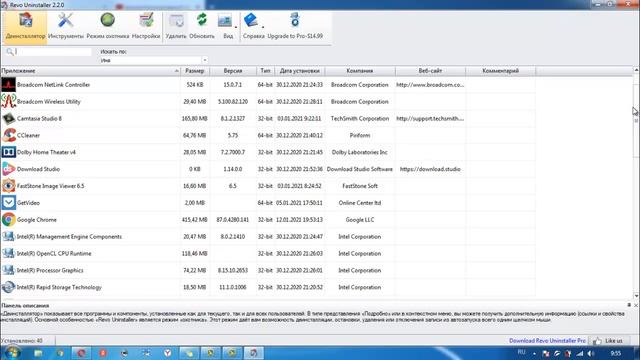This screenshot has width=640, height=360.
Task: Select Dolby Home Theater v4 icon
Action: (x=8, y=152)
